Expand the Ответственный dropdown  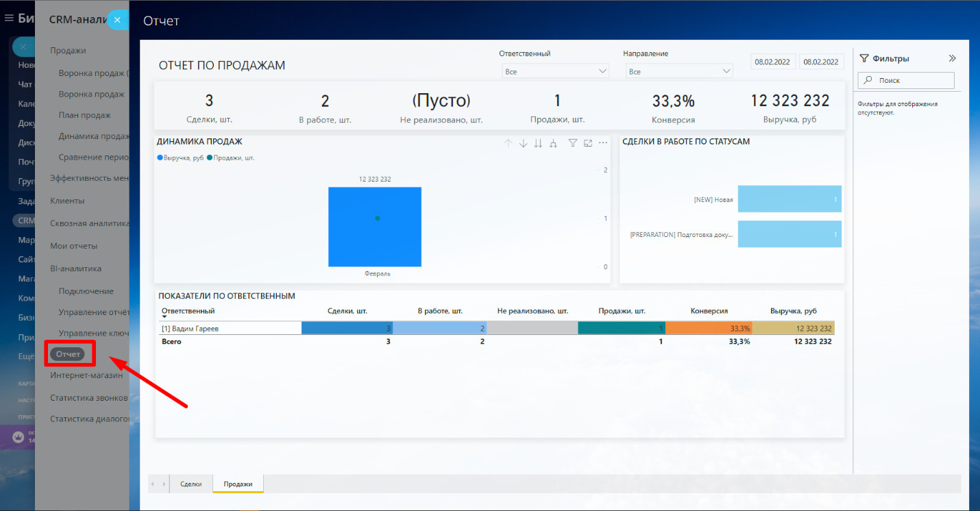point(556,71)
